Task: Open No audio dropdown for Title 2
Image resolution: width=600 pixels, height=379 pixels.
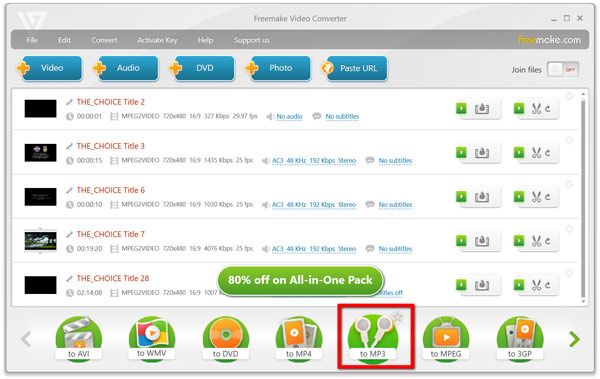Action: [289, 116]
